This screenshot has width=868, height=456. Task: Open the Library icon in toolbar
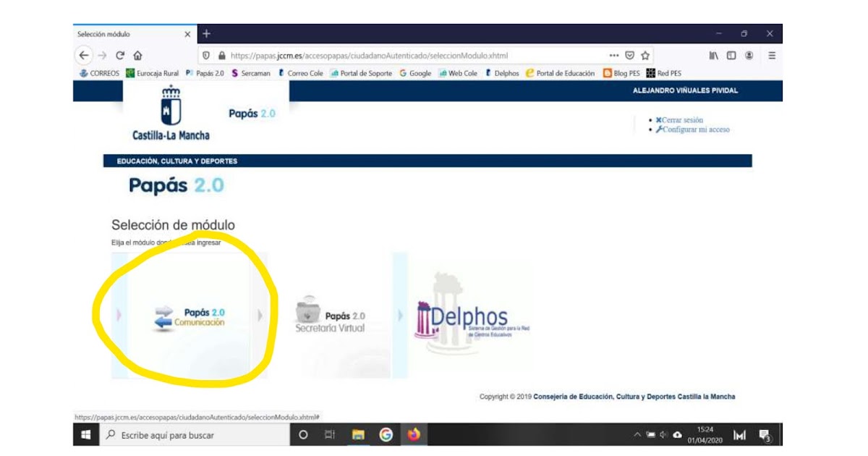tap(714, 55)
